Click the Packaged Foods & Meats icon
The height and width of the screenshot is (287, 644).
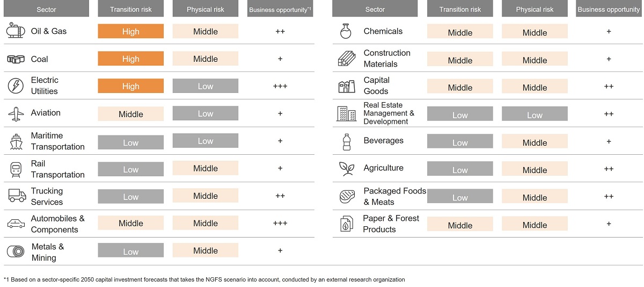point(347,197)
